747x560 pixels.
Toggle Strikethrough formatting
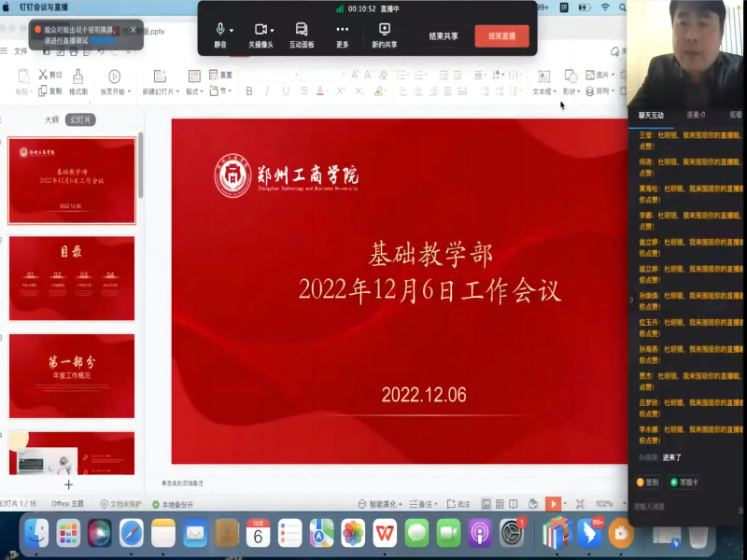click(304, 91)
